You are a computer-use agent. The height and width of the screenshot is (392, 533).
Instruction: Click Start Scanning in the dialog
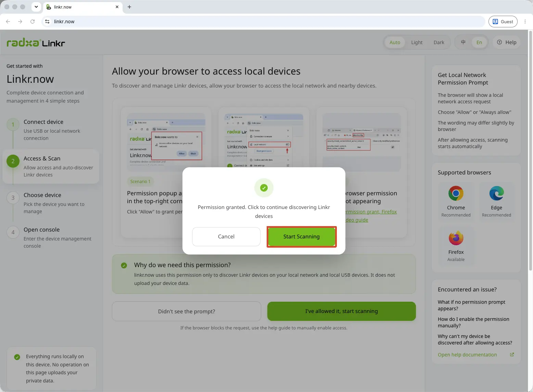301,237
